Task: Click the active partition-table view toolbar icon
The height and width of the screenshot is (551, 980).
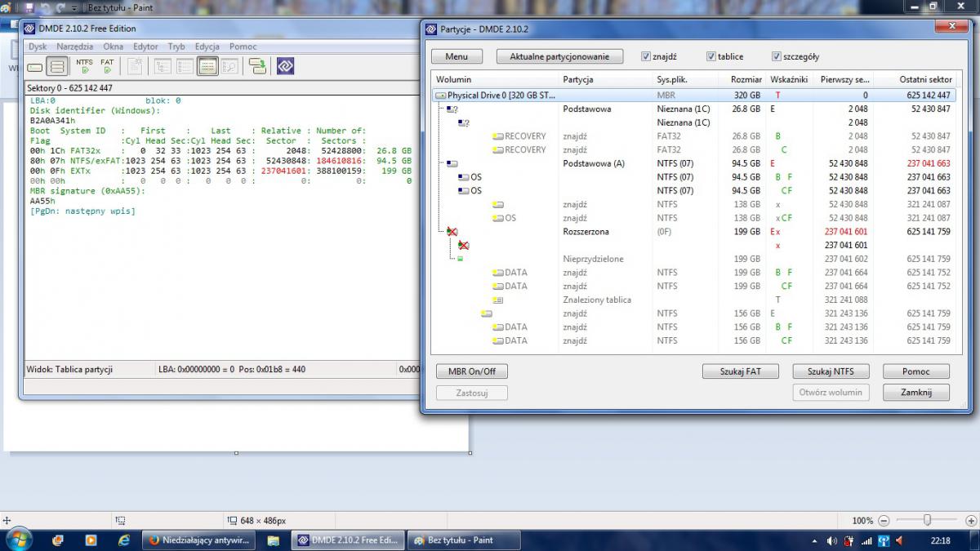Action: point(207,66)
